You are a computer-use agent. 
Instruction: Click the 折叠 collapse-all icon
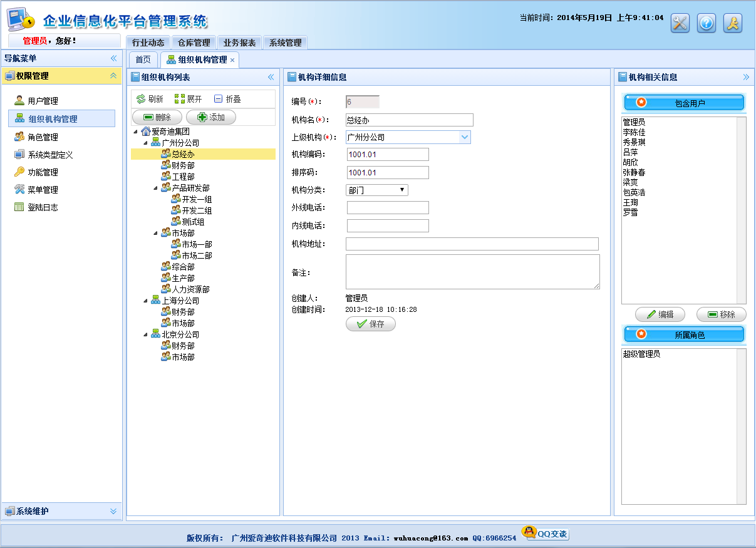[x=218, y=99]
